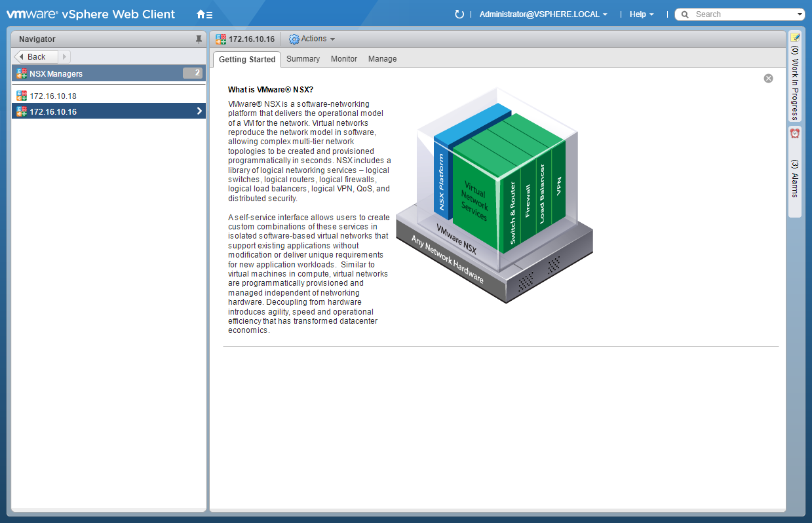
Task: Pin the Navigator panel
Action: tap(199, 39)
